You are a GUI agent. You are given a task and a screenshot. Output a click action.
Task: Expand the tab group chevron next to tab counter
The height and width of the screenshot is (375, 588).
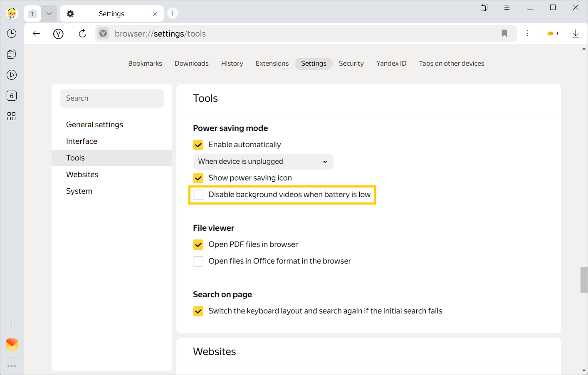click(x=49, y=13)
